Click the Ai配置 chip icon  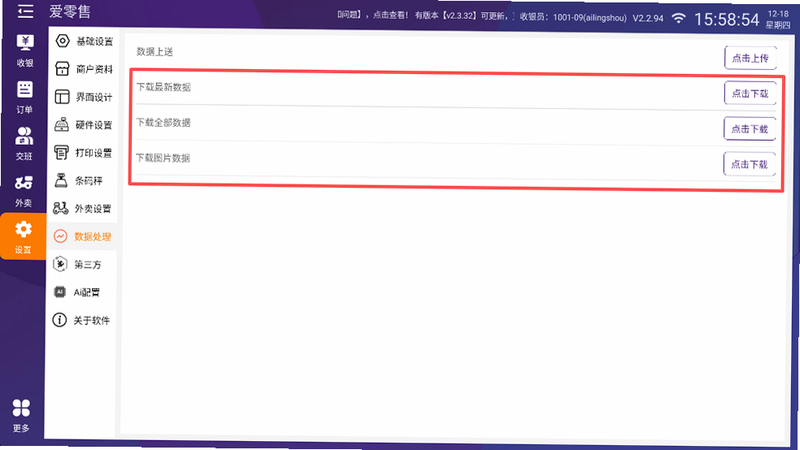coord(60,292)
